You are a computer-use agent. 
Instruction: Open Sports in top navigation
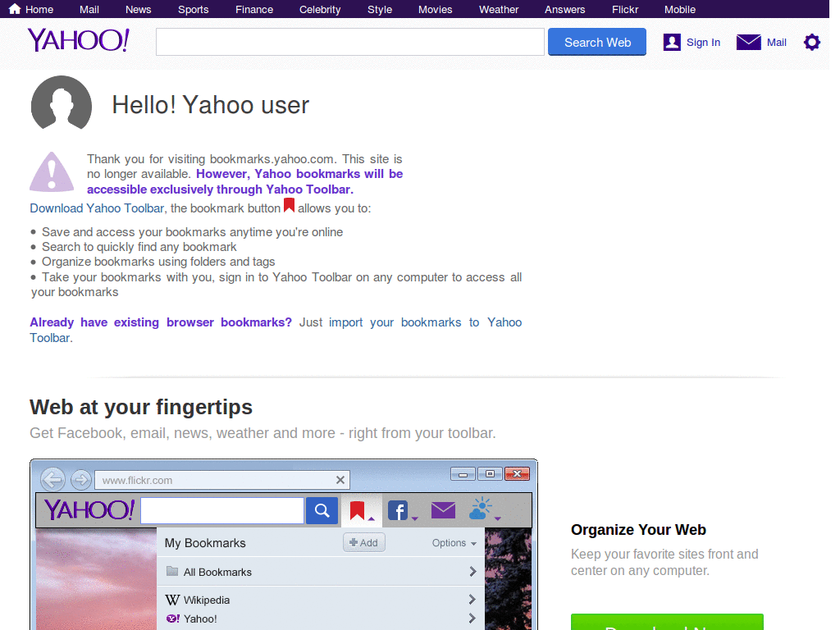[x=193, y=10]
